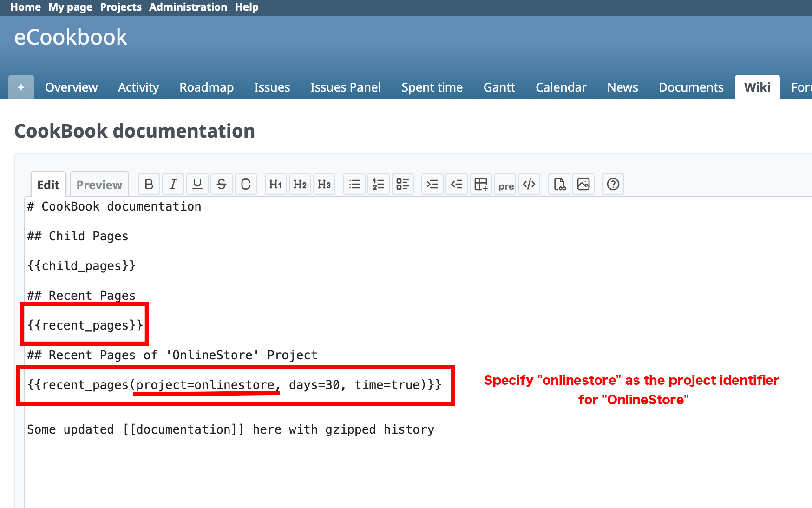812x508 pixels.
Task: Go to the Gantt project tab
Action: [499, 87]
